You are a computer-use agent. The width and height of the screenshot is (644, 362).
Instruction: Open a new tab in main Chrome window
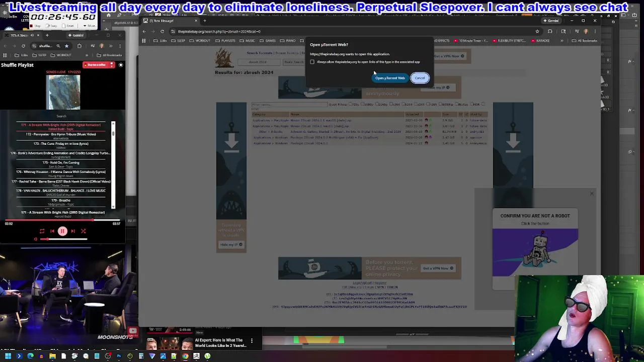tap(205, 21)
